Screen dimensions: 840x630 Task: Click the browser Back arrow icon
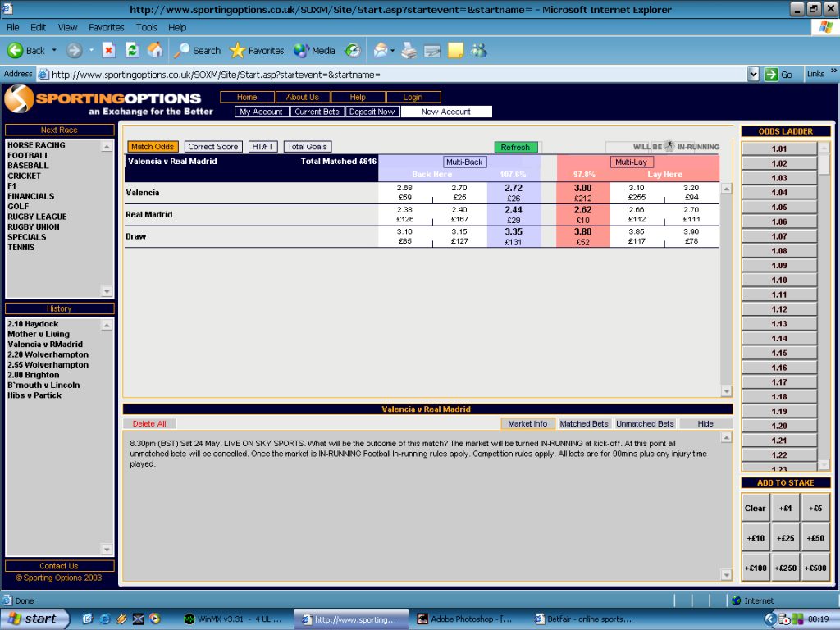point(16,51)
